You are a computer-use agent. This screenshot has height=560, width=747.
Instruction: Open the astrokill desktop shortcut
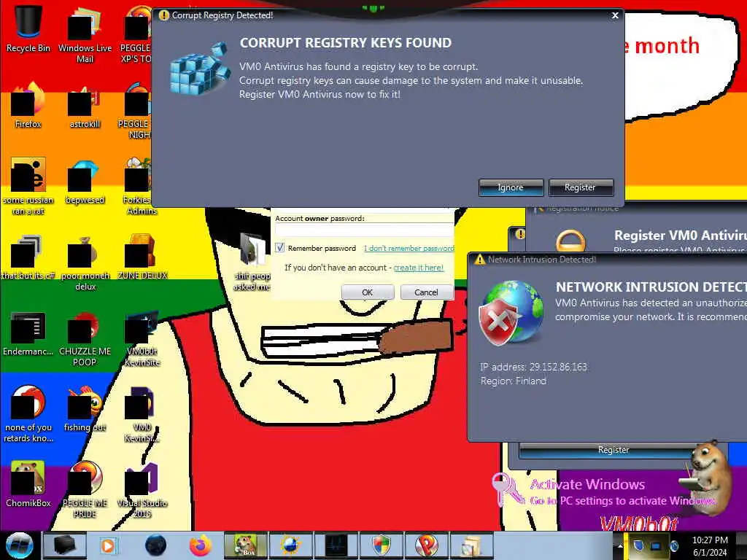pyautogui.click(x=85, y=106)
